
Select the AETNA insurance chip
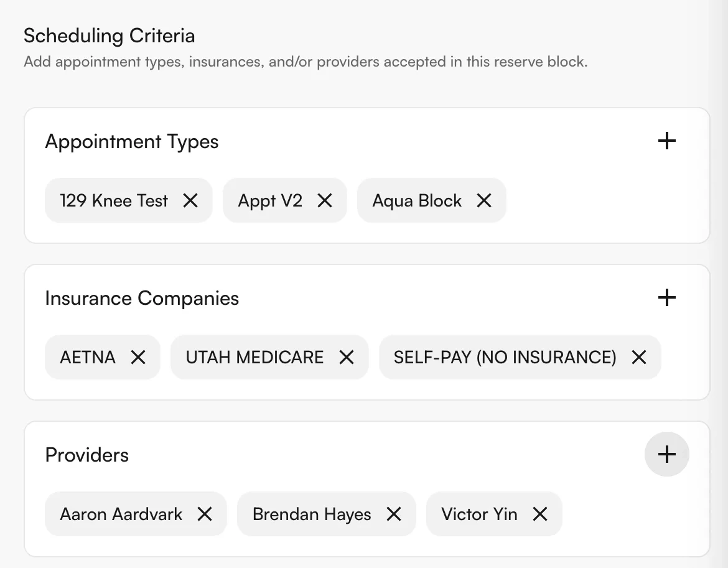click(87, 357)
